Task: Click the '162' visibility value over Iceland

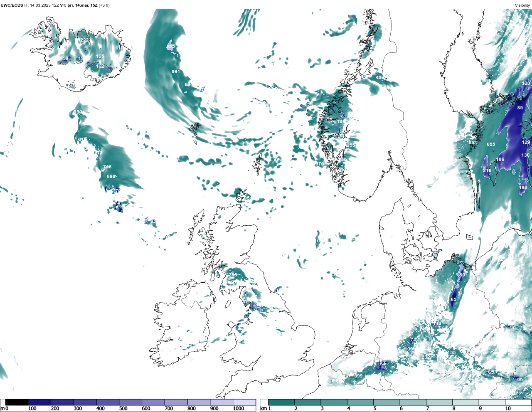Action: (x=100, y=66)
